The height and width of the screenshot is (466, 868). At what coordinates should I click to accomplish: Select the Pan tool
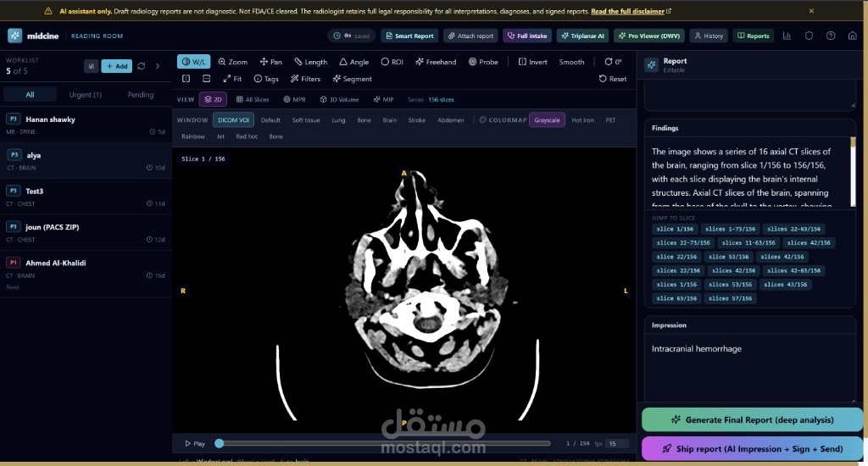270,62
